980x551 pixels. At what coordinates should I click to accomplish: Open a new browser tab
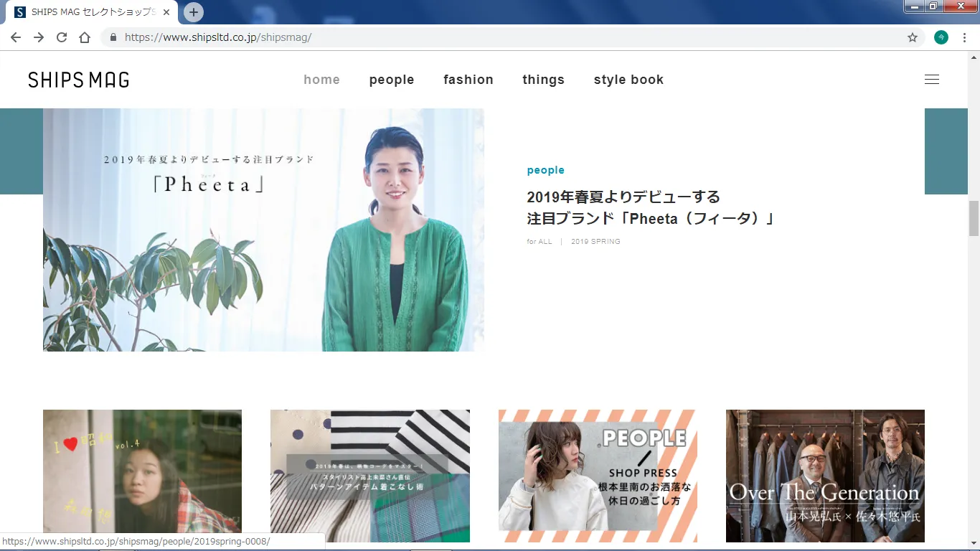click(194, 12)
